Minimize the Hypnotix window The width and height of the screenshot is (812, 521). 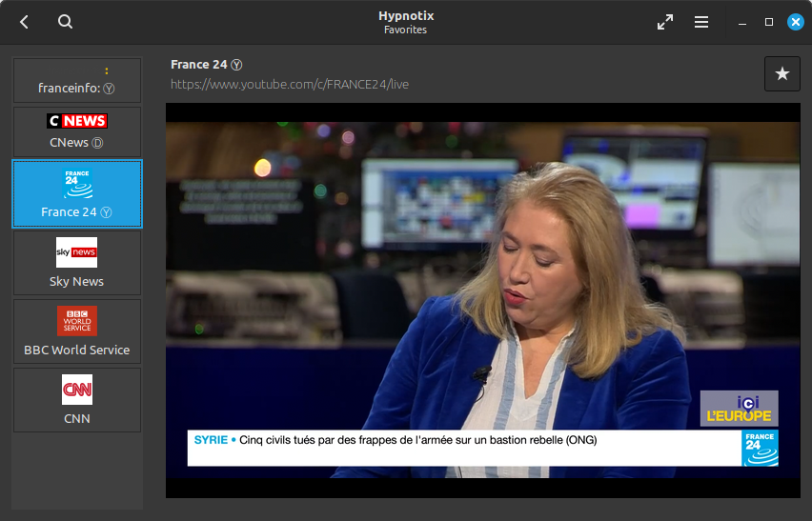click(742, 22)
